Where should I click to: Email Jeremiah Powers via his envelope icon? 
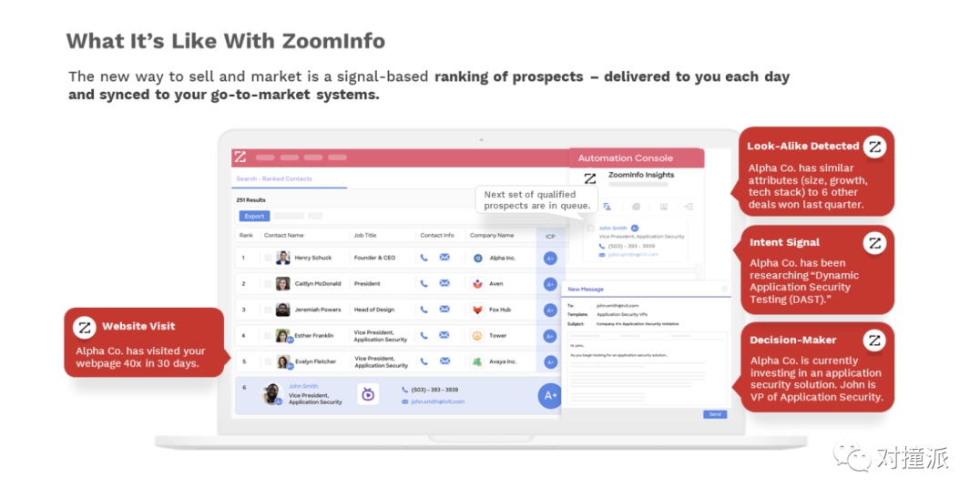click(444, 310)
